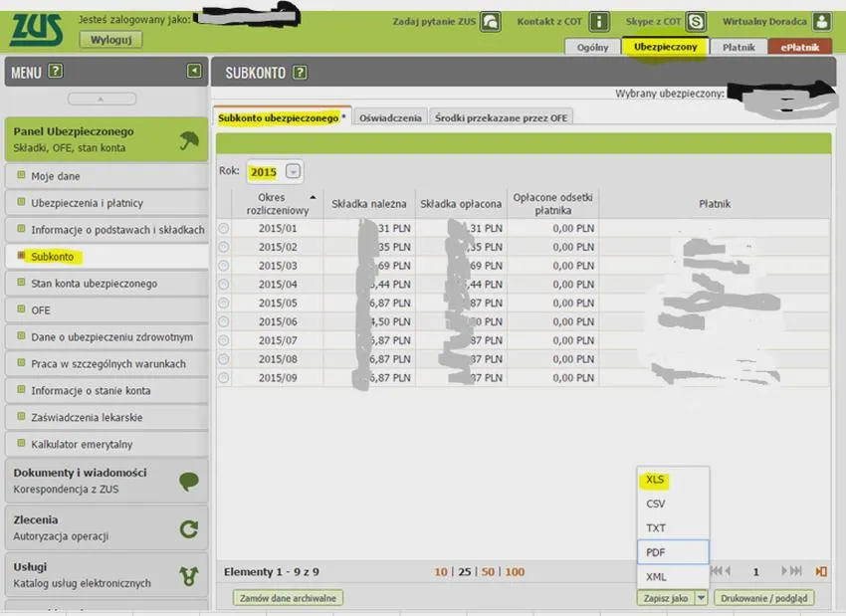Click the Dokumenty i wiadomości speech bubble
Image resolution: width=846 pixels, height=616 pixels.
[189, 481]
